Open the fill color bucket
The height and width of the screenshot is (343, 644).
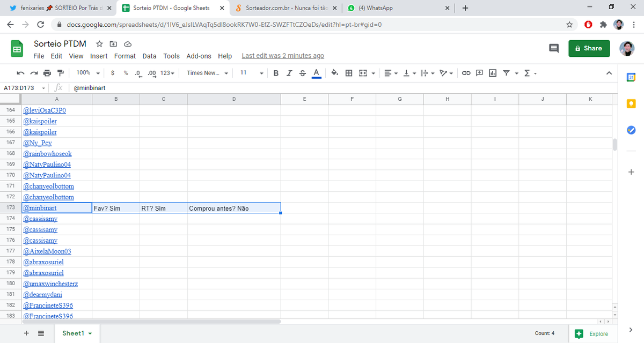[x=334, y=73]
